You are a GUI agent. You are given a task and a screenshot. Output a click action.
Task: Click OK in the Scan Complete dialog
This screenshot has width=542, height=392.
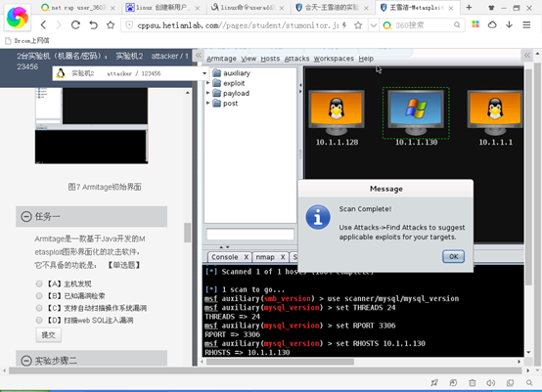pos(453,257)
